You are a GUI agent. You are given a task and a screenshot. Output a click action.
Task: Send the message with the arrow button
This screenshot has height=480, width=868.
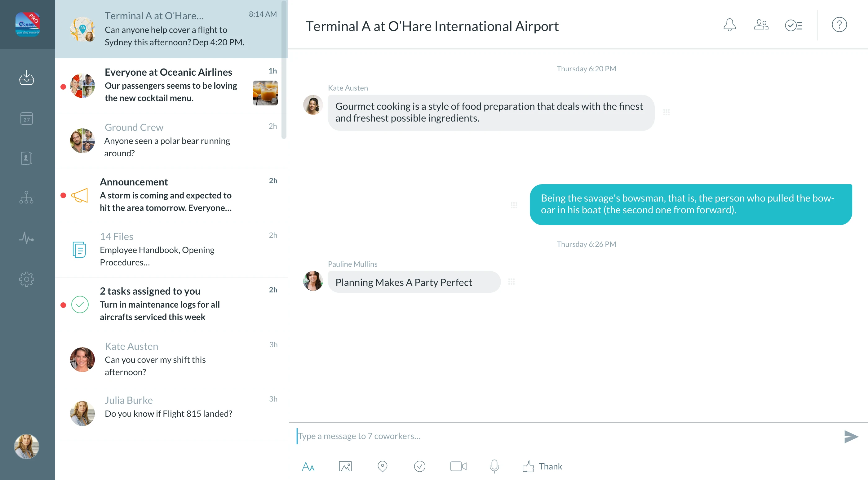(851, 437)
